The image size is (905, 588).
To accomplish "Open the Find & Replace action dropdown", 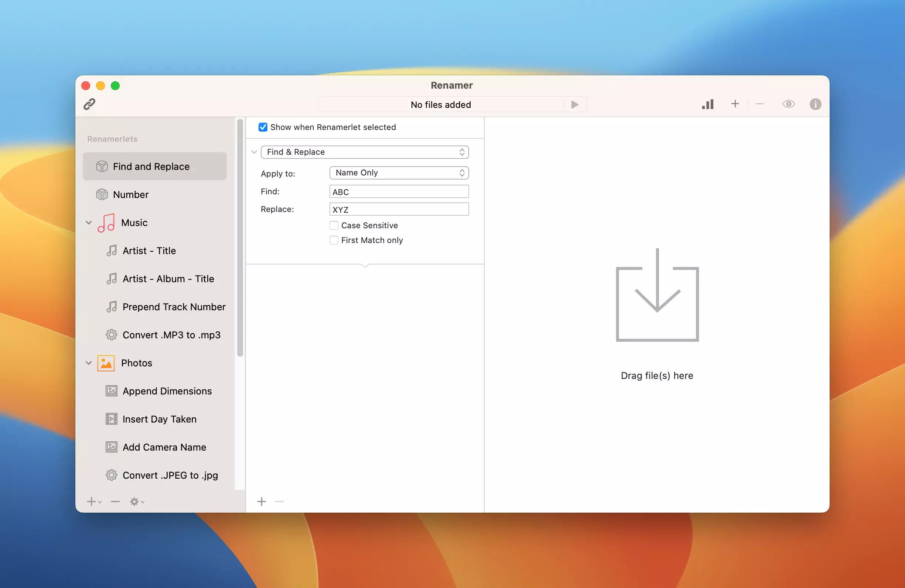I will click(x=364, y=152).
